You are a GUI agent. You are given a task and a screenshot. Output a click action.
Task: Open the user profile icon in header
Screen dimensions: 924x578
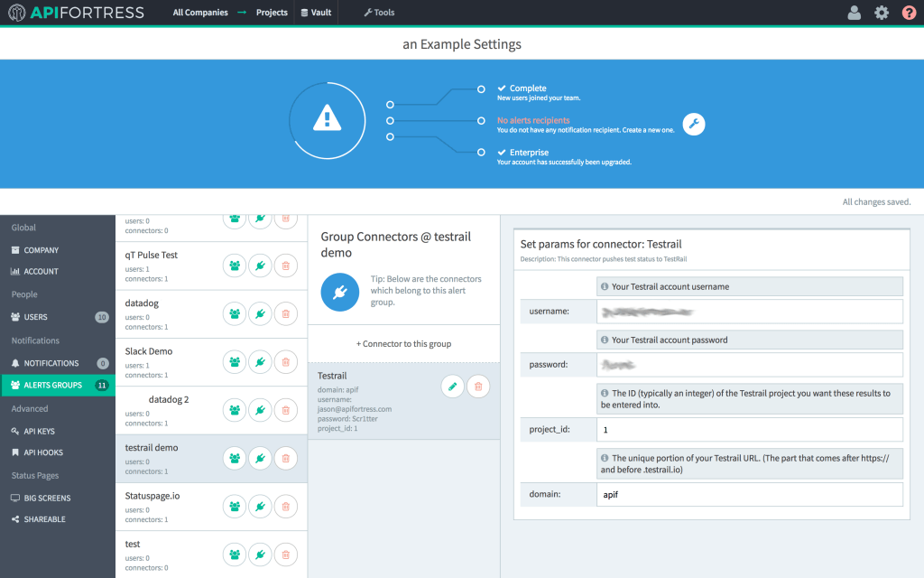[854, 13]
